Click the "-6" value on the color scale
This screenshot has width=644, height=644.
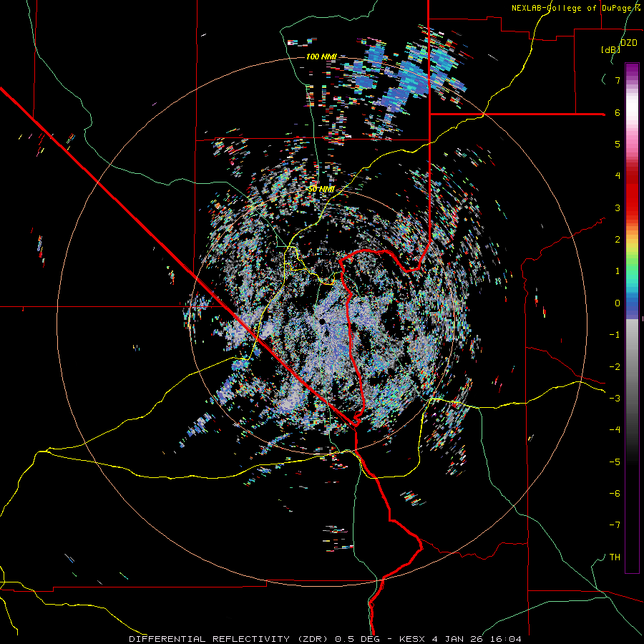point(615,494)
